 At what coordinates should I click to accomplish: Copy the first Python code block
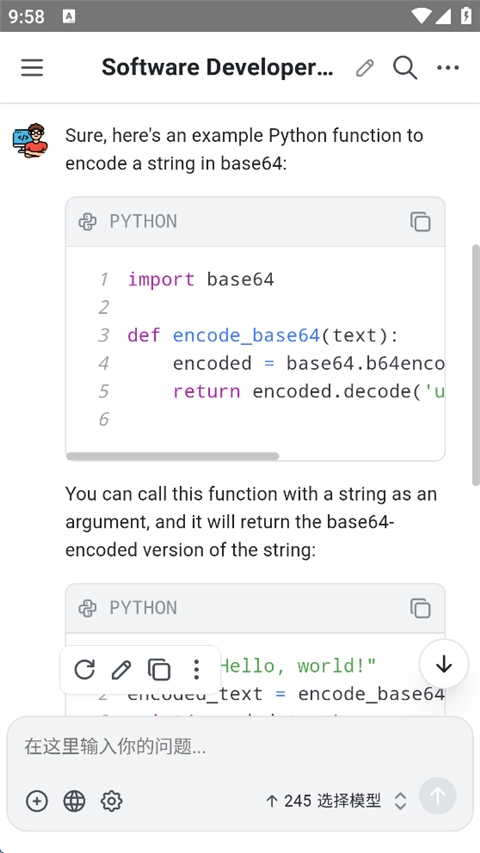420,221
